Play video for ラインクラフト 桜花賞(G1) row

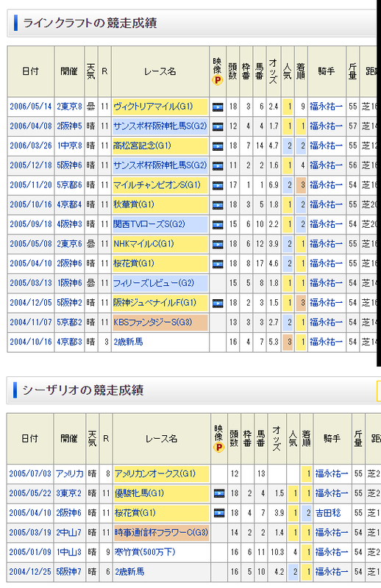point(218,264)
